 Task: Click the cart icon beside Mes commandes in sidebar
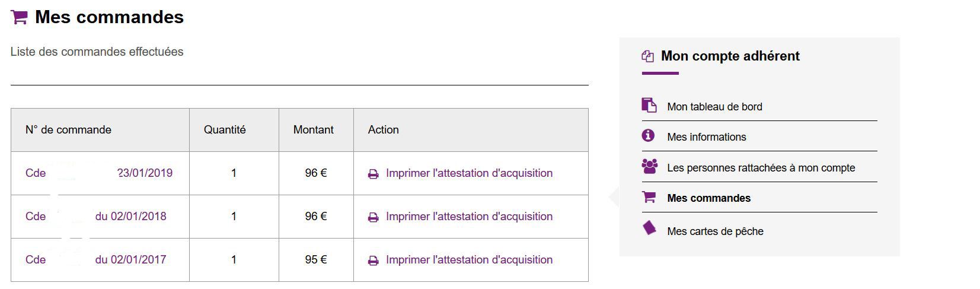[x=649, y=198]
